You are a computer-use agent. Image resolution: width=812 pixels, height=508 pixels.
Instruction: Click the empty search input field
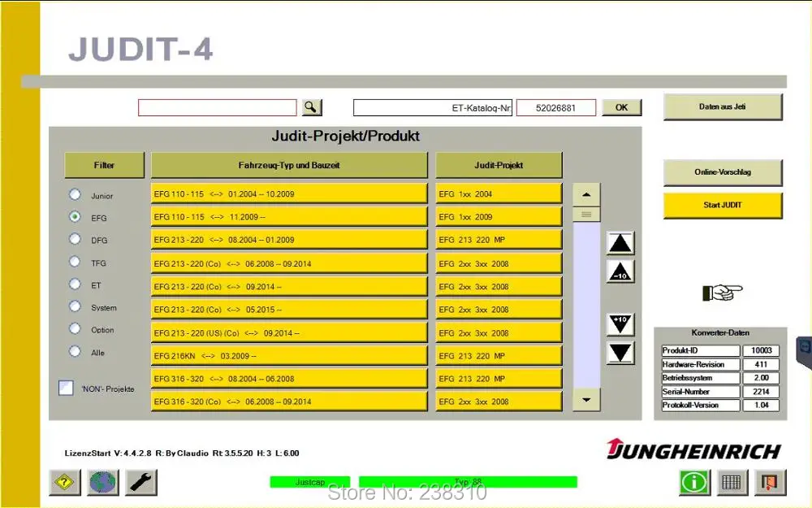coord(218,108)
